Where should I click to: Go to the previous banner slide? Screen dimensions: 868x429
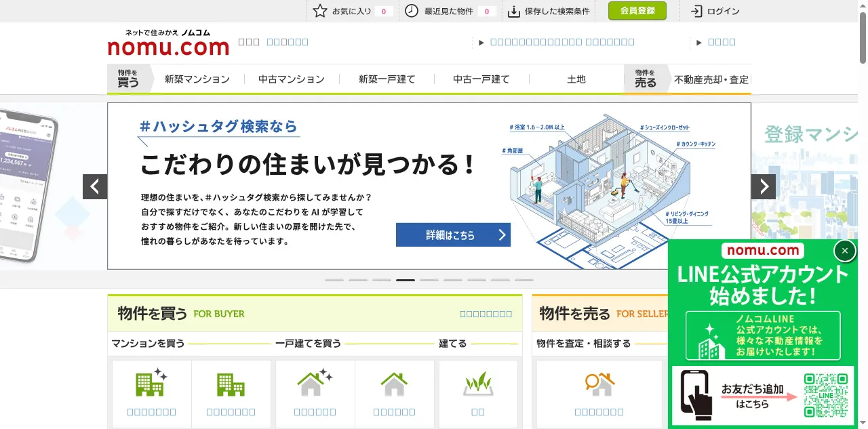tap(95, 186)
